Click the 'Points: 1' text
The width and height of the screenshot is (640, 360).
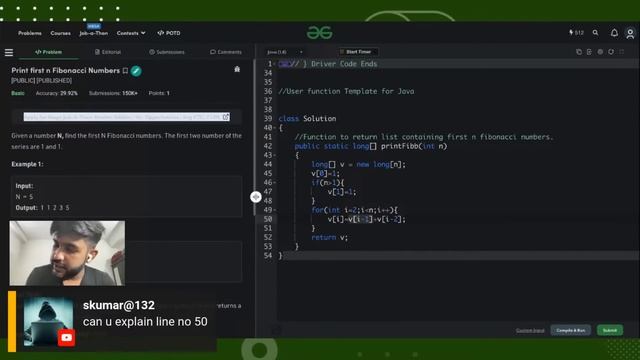159,93
